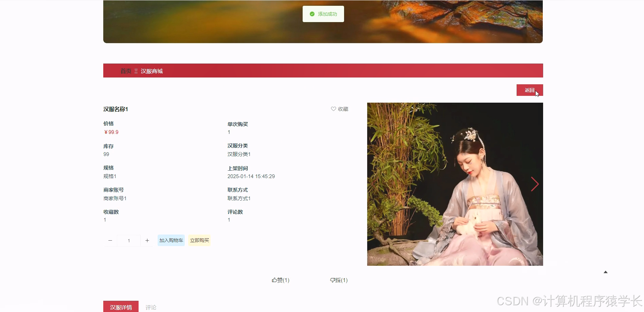The width and height of the screenshot is (644, 312).
Task: Click the next image arrow on product photo
Action: [534, 184]
